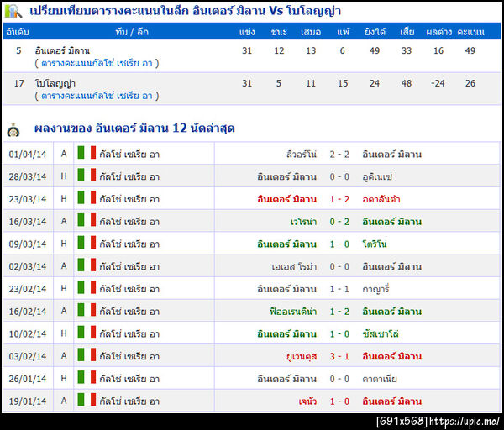Click the date 01/04/14
The height and width of the screenshot is (430, 504).
click(x=28, y=155)
